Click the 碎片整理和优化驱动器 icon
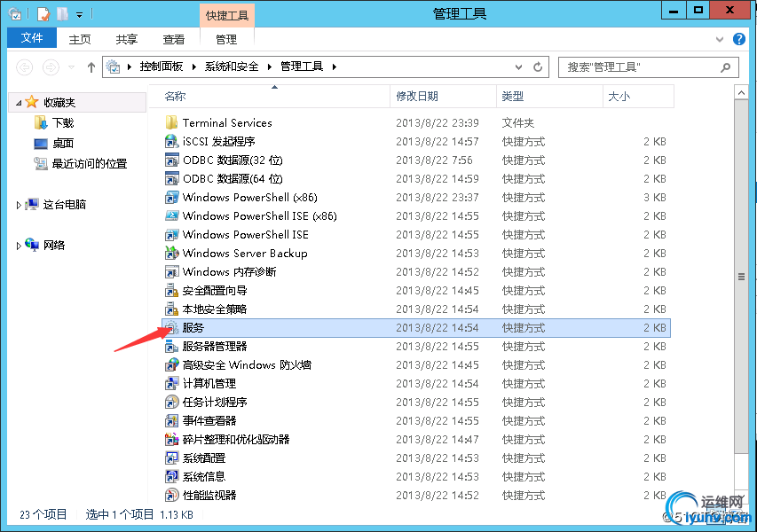 click(171, 440)
